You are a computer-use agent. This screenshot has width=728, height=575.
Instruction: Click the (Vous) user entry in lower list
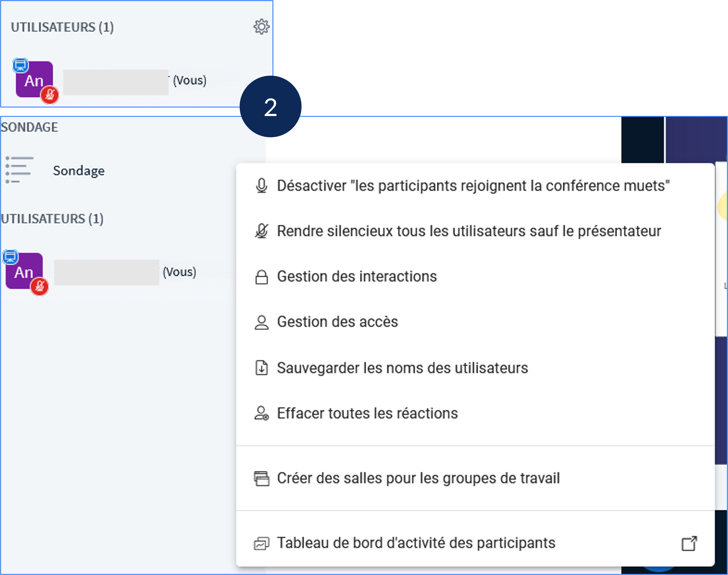(179, 272)
